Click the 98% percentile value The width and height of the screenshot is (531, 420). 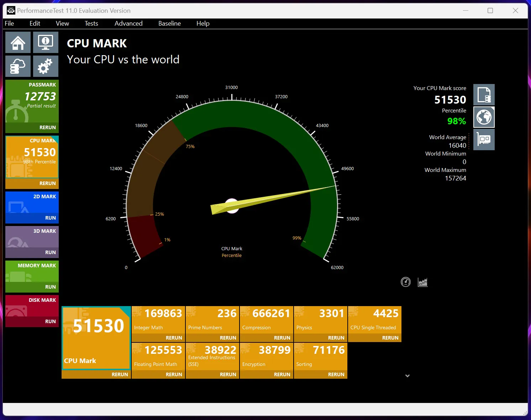pyautogui.click(x=457, y=121)
